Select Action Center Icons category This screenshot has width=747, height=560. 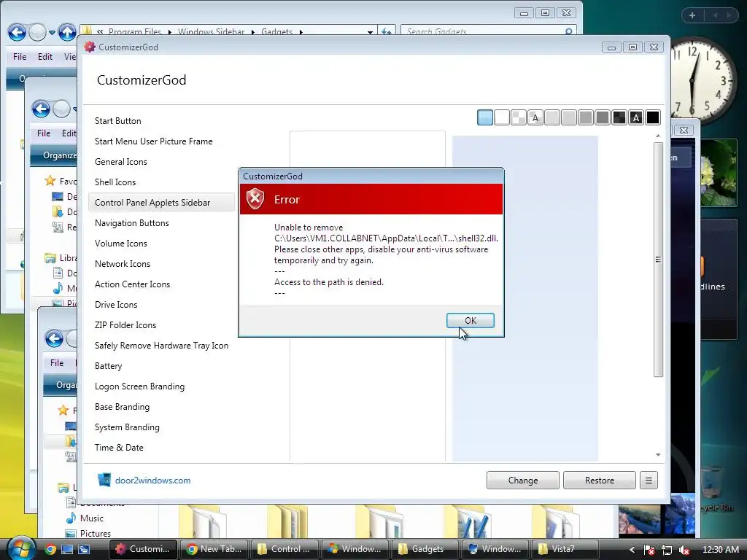click(132, 284)
